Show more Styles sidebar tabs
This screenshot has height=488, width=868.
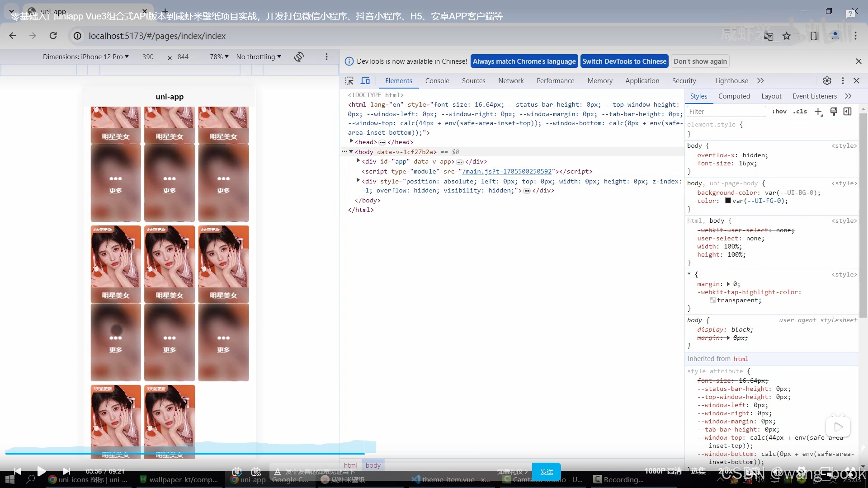[848, 96]
